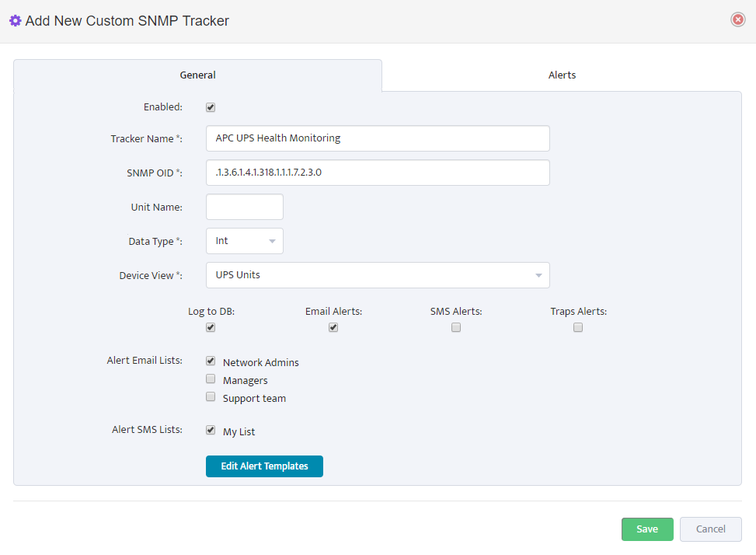The width and height of the screenshot is (756, 555).
Task: Click the Network Admins label text
Action: 261,362
